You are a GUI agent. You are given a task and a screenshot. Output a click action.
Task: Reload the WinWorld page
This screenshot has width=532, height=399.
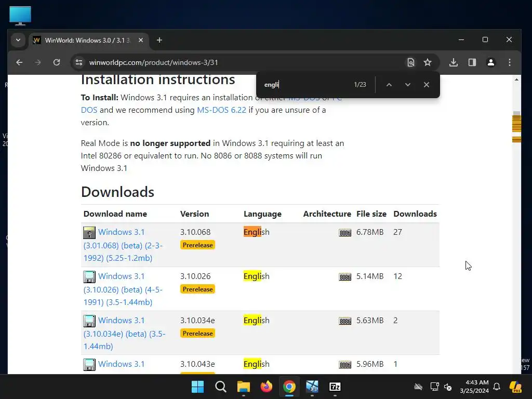click(57, 62)
